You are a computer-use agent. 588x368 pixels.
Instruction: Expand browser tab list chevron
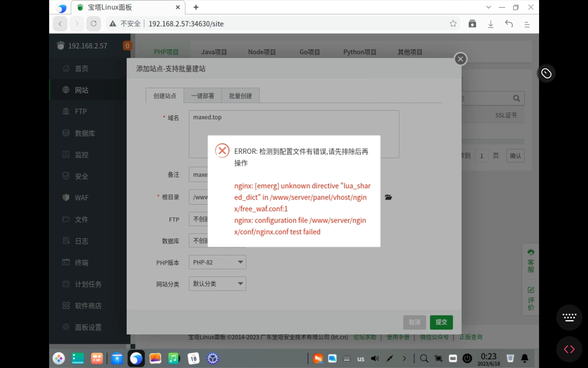coord(488,7)
